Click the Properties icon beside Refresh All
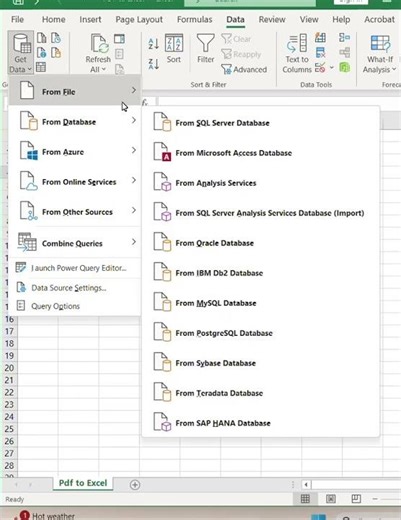 pyautogui.click(x=119, y=54)
